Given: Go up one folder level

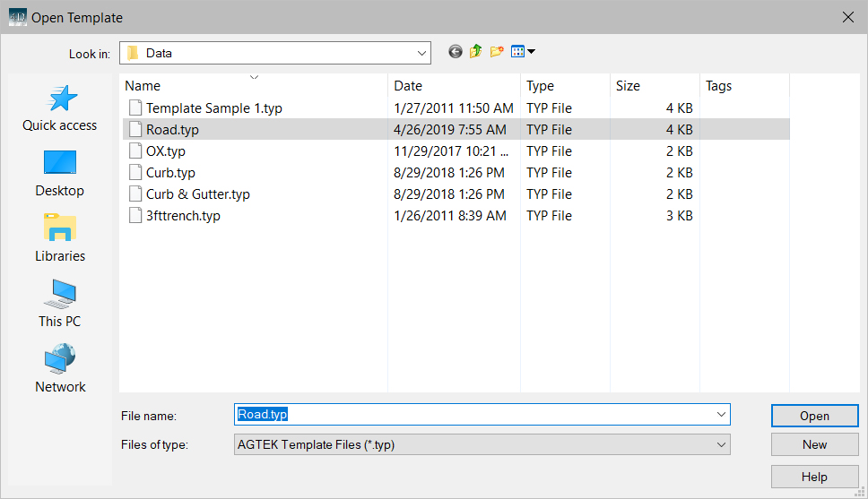Looking at the screenshot, I should tap(476, 52).
